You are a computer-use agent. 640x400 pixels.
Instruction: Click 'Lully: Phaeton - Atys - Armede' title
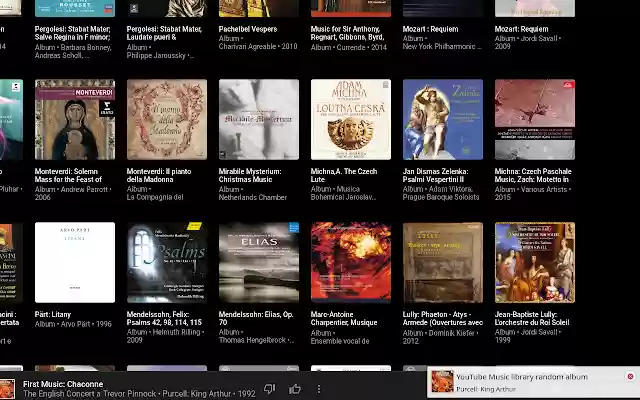[x=443, y=318]
